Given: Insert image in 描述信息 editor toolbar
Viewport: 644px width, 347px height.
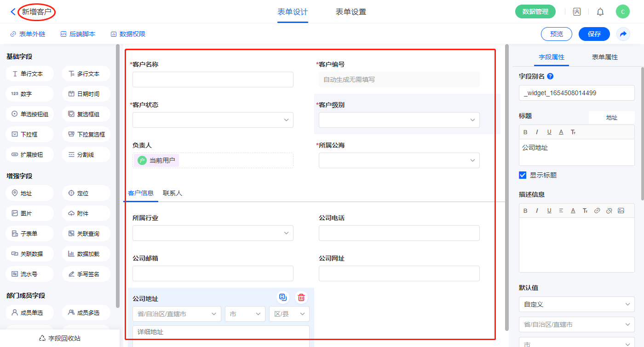Looking at the screenshot, I should (621, 210).
